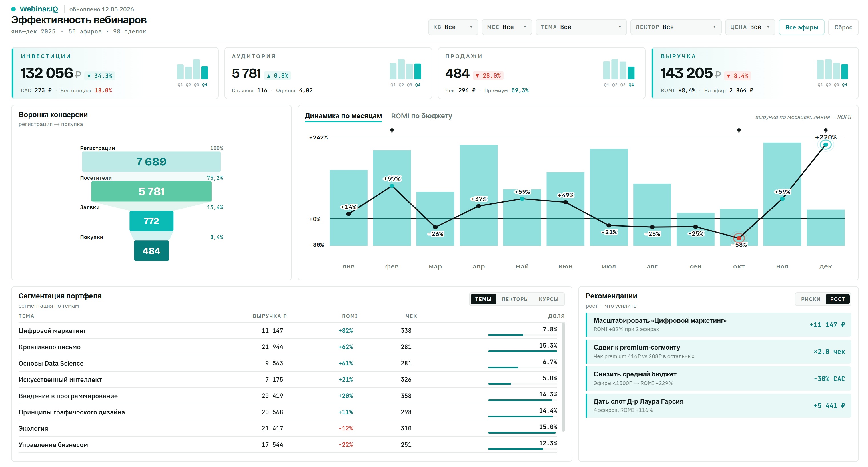Select the Экология table row

[x=288, y=428]
